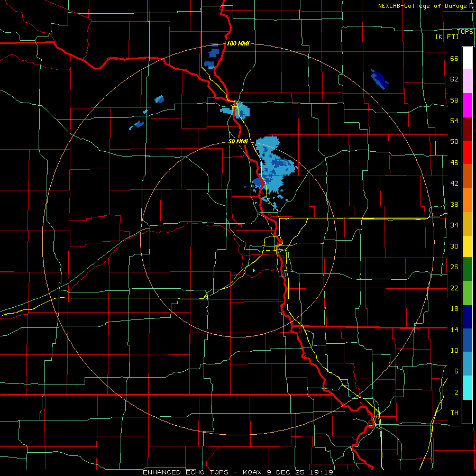Click the legend value 46
476x476 pixels.
(x=454, y=163)
